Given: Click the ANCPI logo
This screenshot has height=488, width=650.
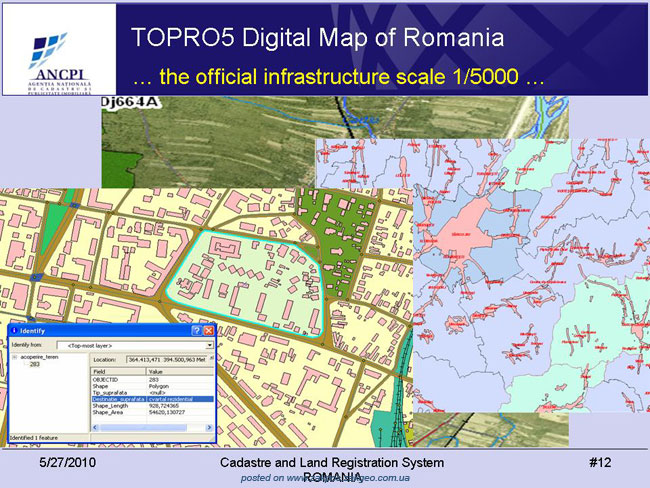Looking at the screenshot, I should (59, 62).
